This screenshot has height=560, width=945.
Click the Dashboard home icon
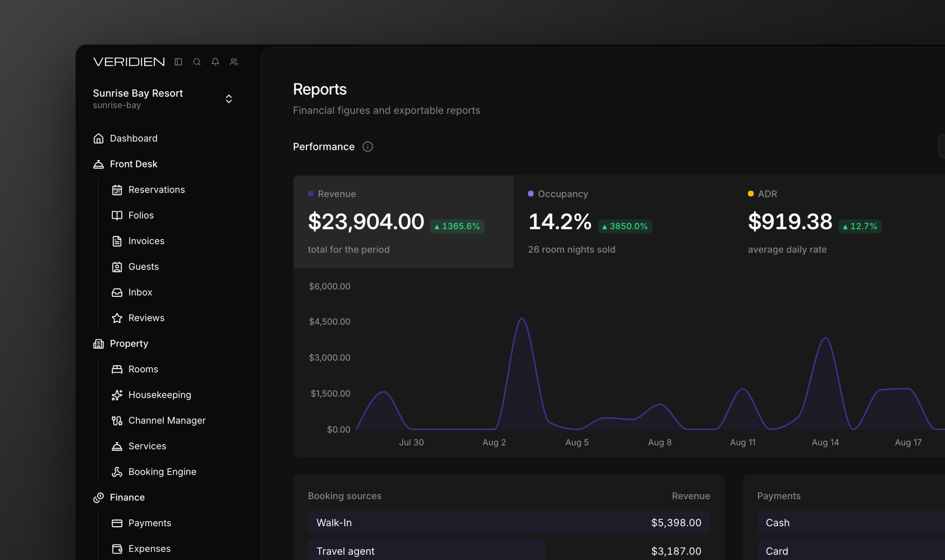(98, 139)
